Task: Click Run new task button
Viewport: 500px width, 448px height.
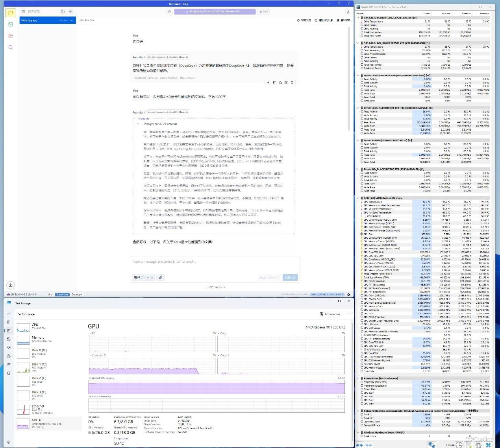Action: point(330,314)
